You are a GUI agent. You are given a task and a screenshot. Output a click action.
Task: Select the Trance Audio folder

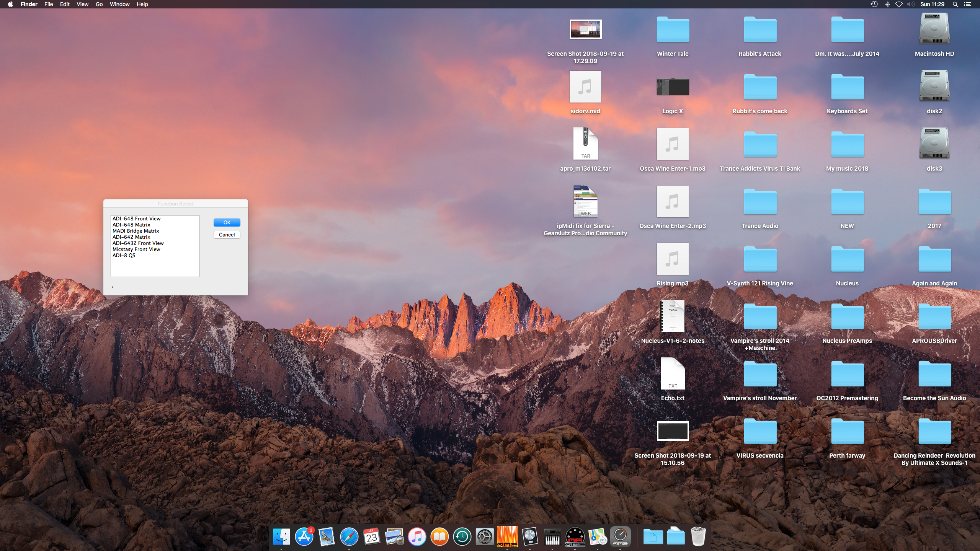(x=760, y=202)
